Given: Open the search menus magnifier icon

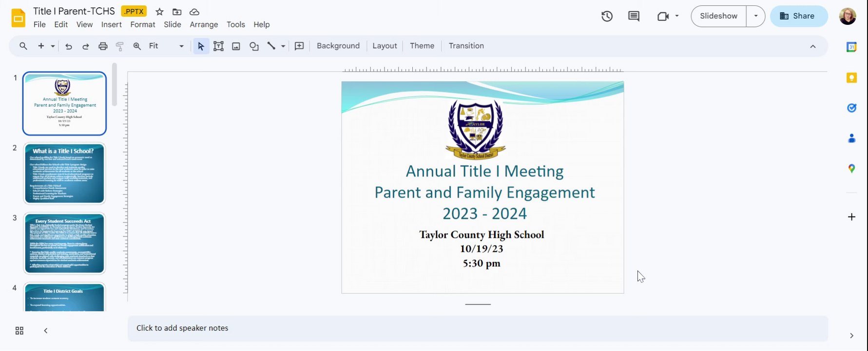Looking at the screenshot, I should coord(23,46).
